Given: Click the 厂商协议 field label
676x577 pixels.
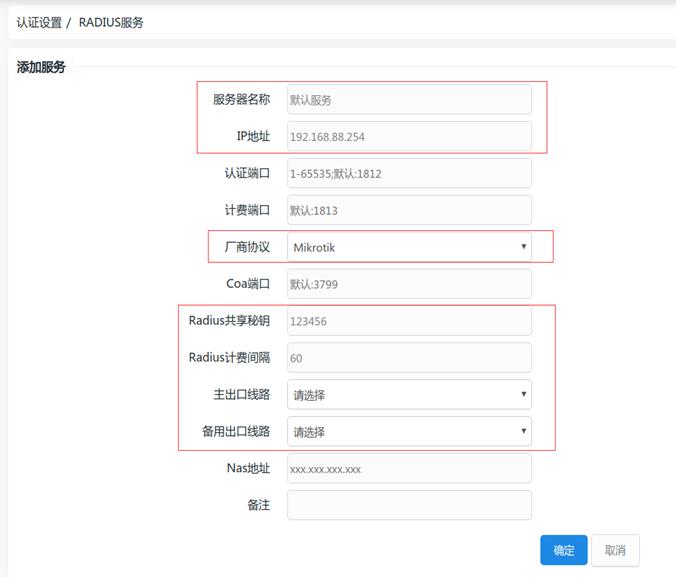Looking at the screenshot, I should point(246,246).
